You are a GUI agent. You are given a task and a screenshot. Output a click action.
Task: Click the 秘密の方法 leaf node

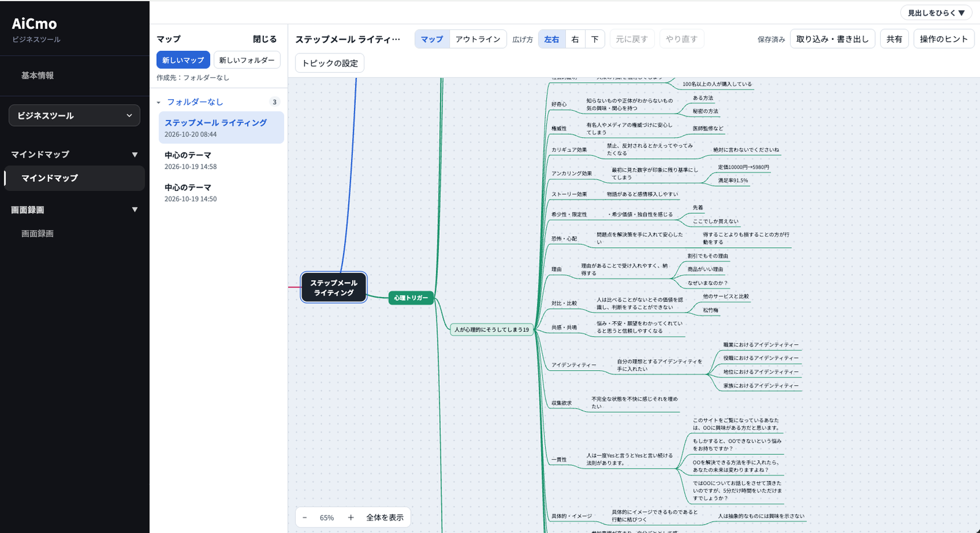[x=706, y=111]
